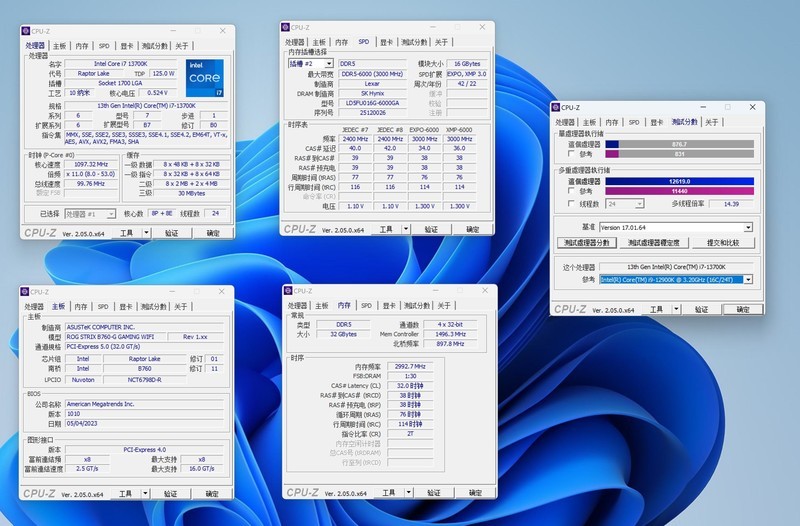Click the CPU-Z title icon in SPD window
The image size is (800, 526).
point(286,28)
